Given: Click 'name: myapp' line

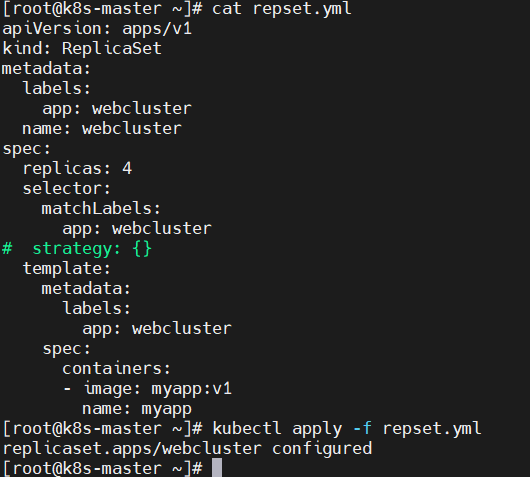Looking at the screenshot, I should 137,409.
